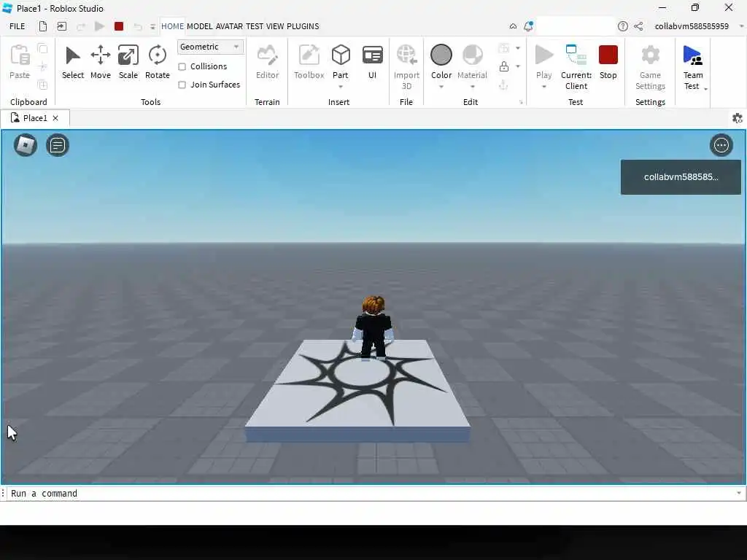Activate the Scale tool

click(128, 63)
